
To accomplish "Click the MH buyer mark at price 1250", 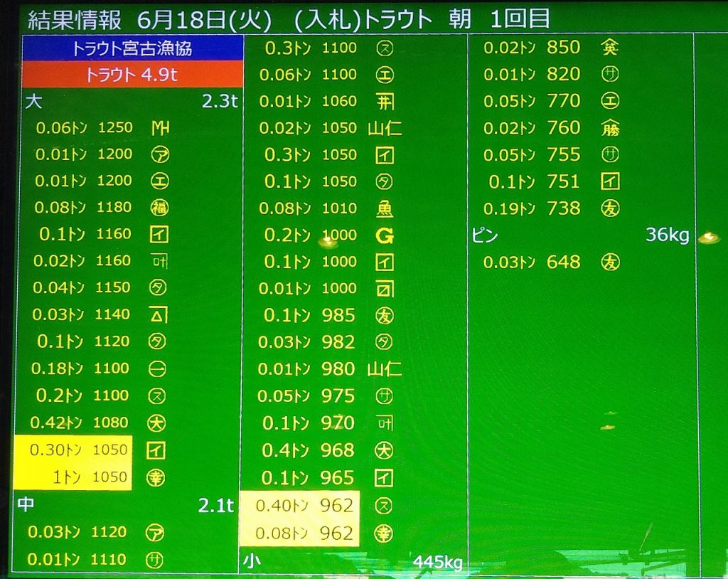I will (x=161, y=127).
